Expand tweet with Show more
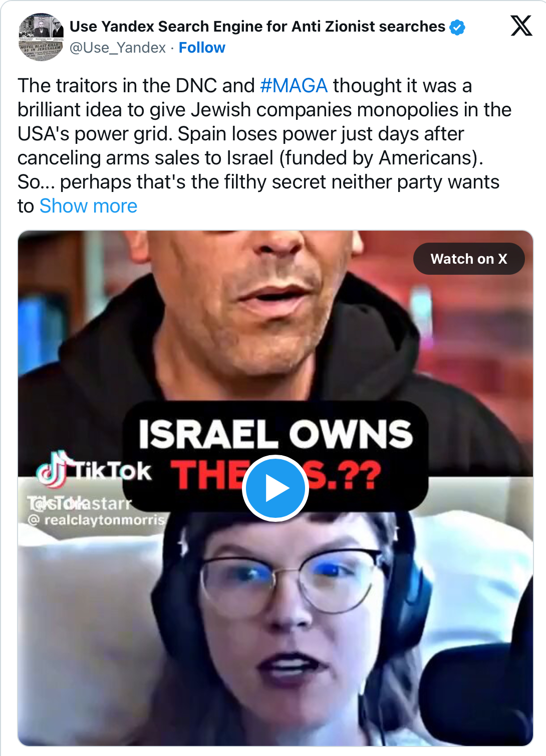 [x=88, y=206]
